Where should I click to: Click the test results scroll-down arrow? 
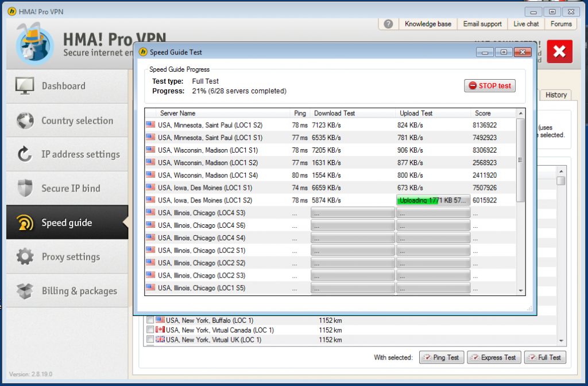[520, 291]
